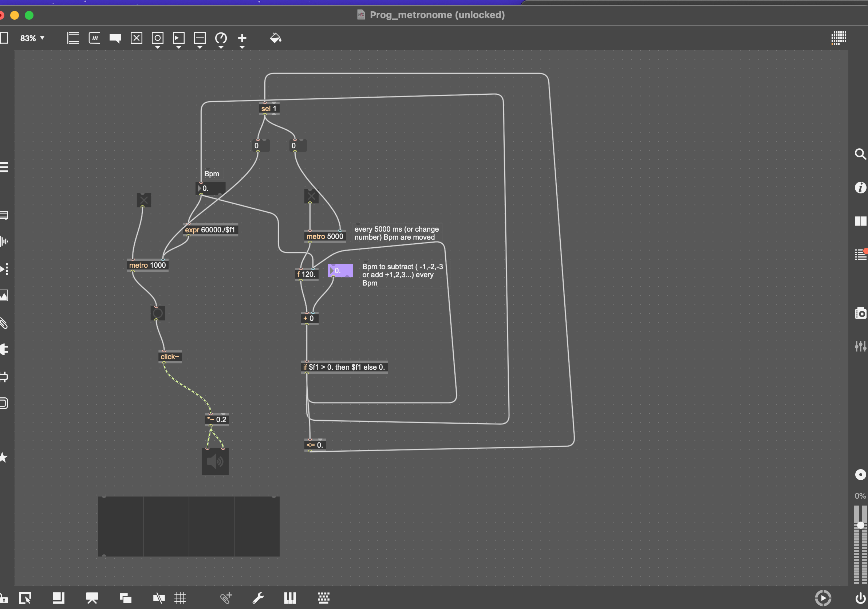Image resolution: width=868 pixels, height=609 pixels.
Task: Open the Inspector info icon in the right sidebar
Action: (860, 188)
